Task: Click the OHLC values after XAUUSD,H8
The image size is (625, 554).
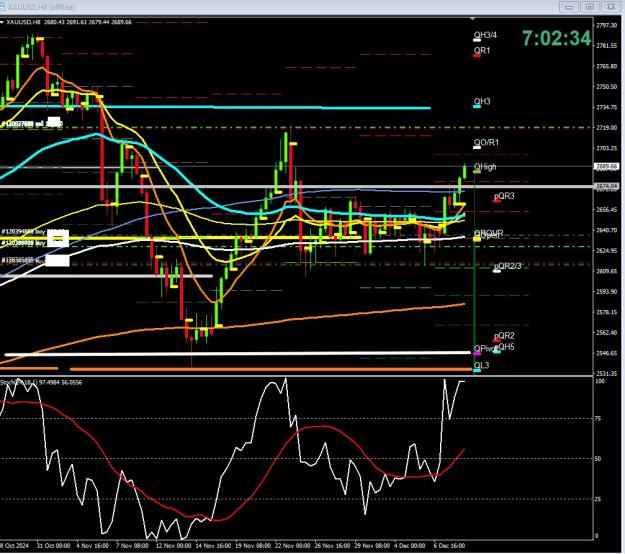Action: point(88,22)
